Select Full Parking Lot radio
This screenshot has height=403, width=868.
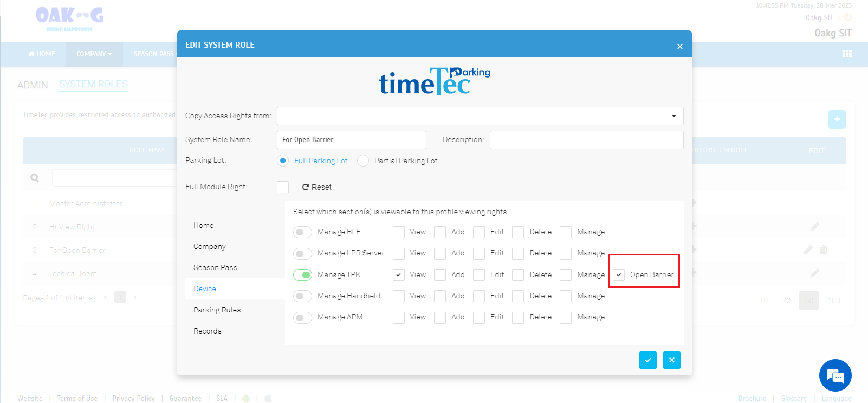click(283, 161)
